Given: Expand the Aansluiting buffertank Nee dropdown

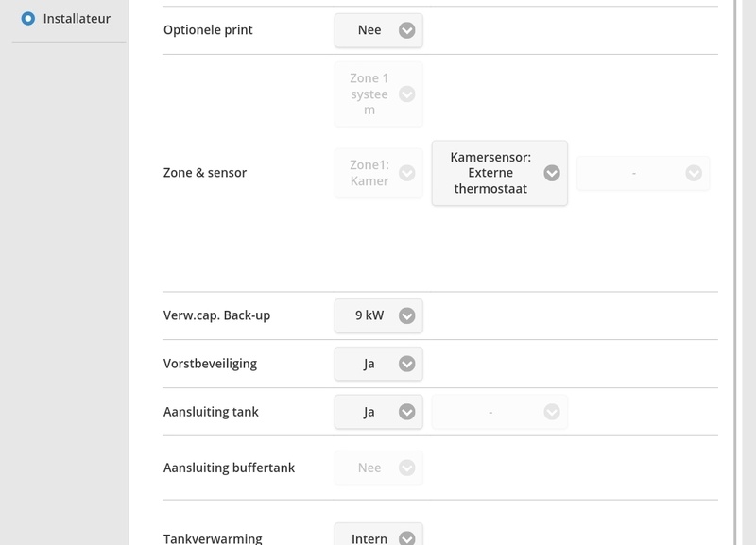Looking at the screenshot, I should point(379,468).
